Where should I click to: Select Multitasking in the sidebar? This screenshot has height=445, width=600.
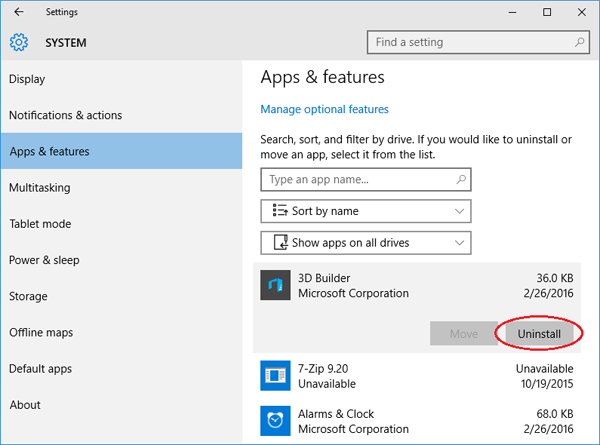coord(40,187)
